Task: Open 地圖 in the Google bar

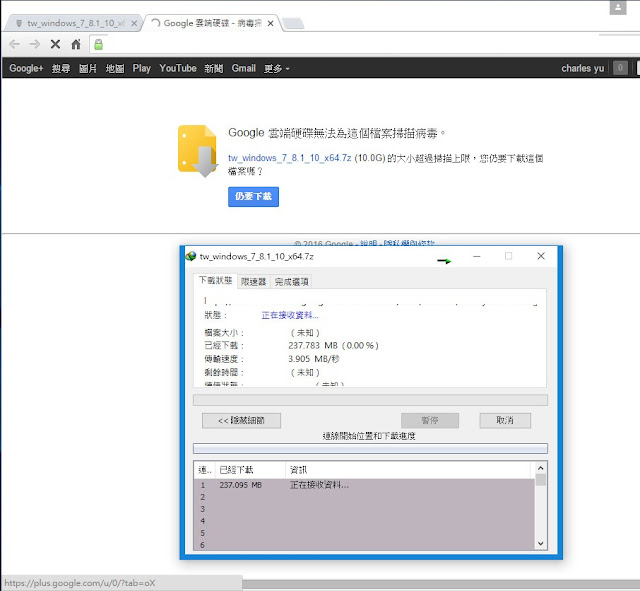Action: [115, 68]
